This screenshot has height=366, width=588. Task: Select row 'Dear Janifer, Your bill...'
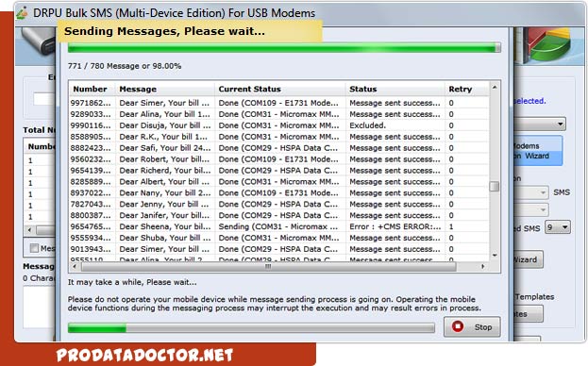pos(279,215)
